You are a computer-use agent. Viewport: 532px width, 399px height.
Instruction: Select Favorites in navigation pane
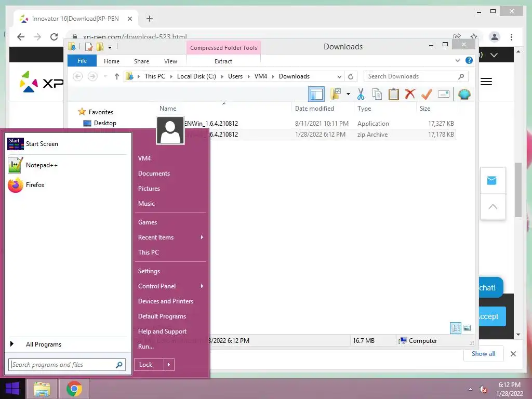[101, 112]
